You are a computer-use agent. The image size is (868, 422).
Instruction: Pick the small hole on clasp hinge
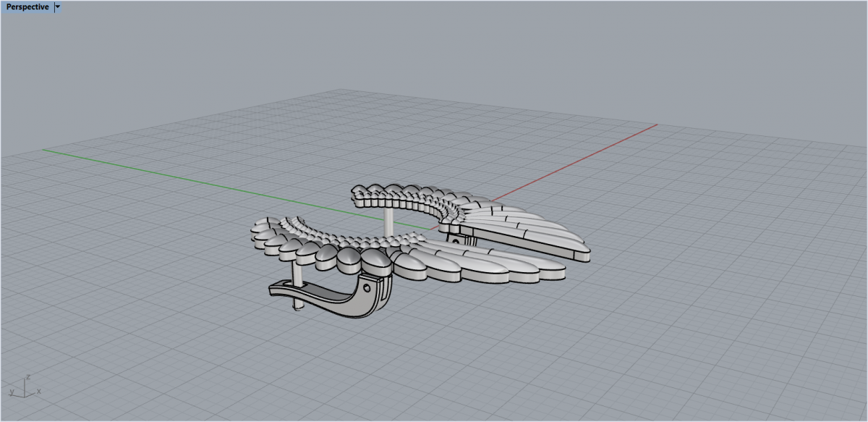click(366, 288)
